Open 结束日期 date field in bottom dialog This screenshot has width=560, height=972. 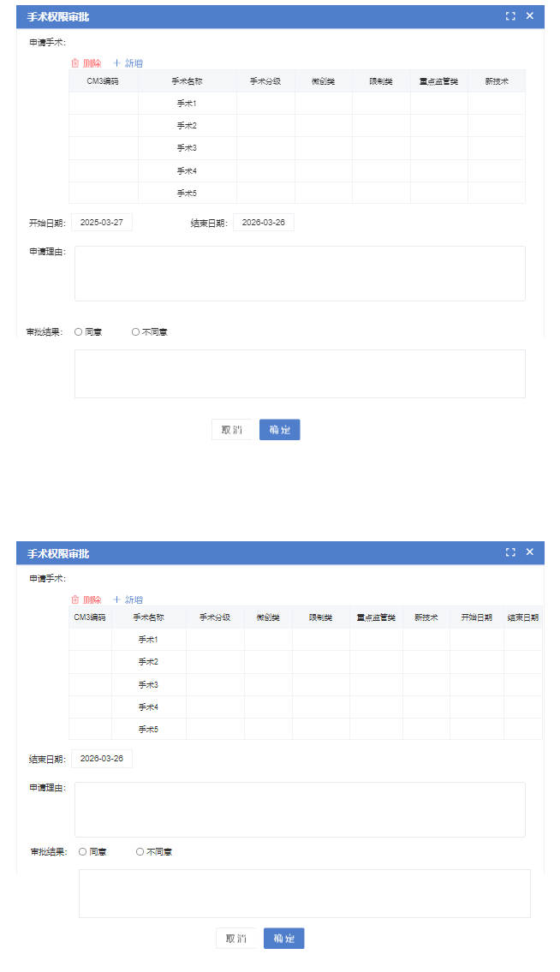tap(102, 758)
